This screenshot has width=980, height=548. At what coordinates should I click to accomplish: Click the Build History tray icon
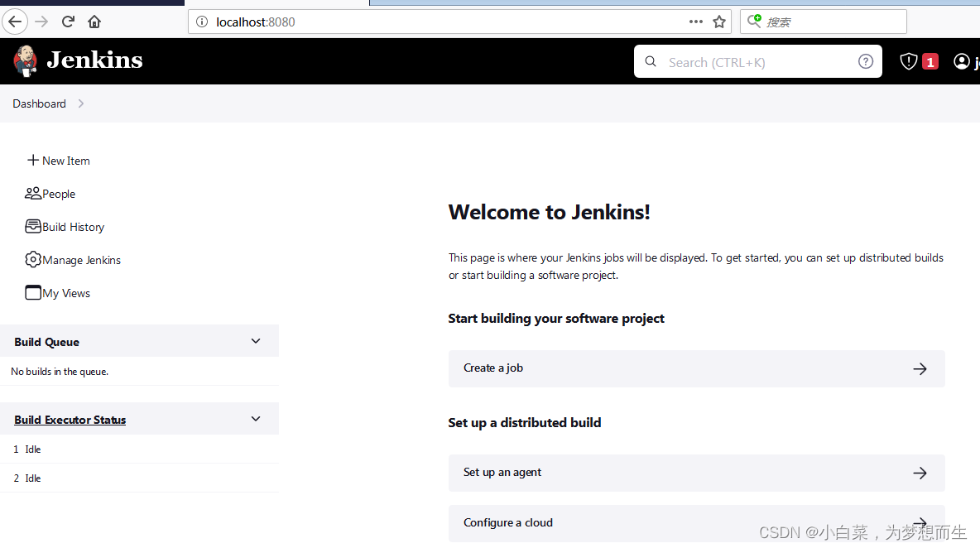(33, 226)
